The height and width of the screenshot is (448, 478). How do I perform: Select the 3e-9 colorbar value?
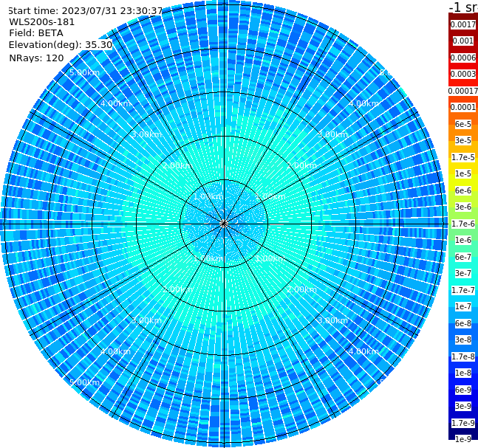[x=463, y=406]
